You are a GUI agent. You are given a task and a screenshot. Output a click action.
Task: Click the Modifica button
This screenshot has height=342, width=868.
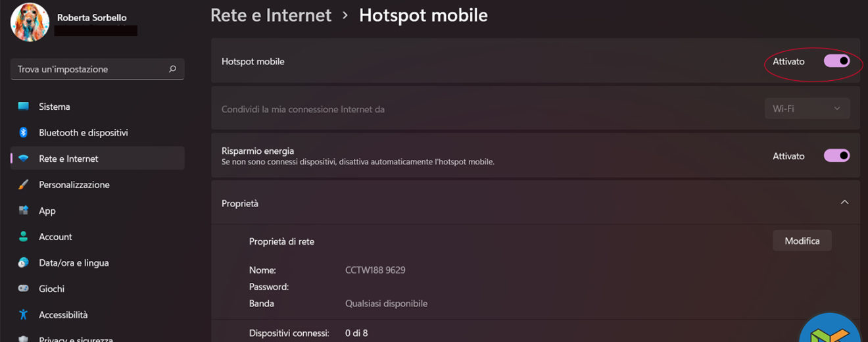(x=802, y=241)
